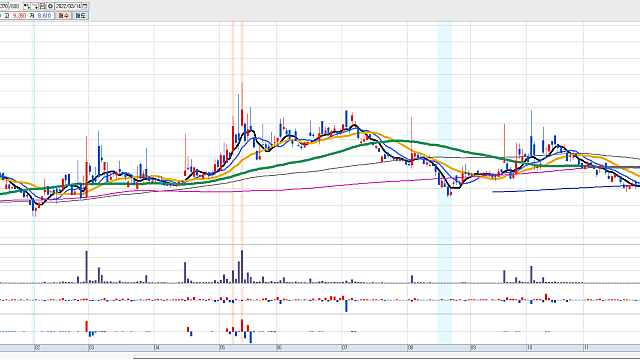Click the 매도 (sell) button
The width and height of the screenshot is (640, 360).
coord(80,16)
